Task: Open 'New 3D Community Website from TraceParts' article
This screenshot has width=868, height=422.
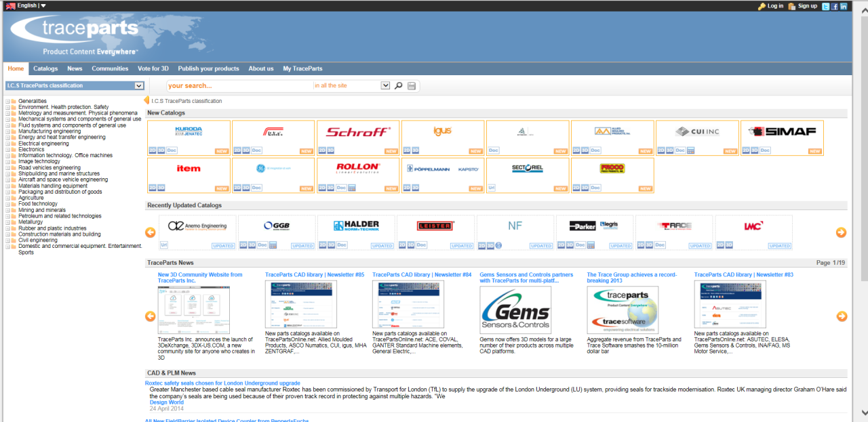Action: pos(200,278)
